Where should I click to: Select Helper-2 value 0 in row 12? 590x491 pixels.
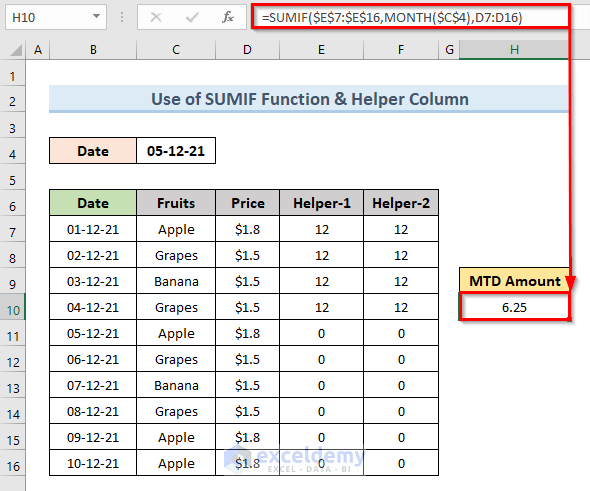(x=401, y=359)
